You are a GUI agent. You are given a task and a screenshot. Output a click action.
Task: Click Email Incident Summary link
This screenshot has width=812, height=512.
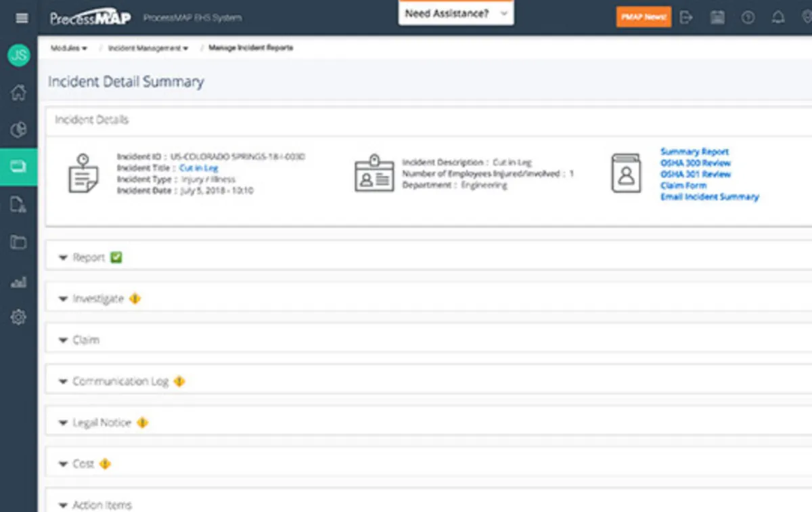coord(710,196)
